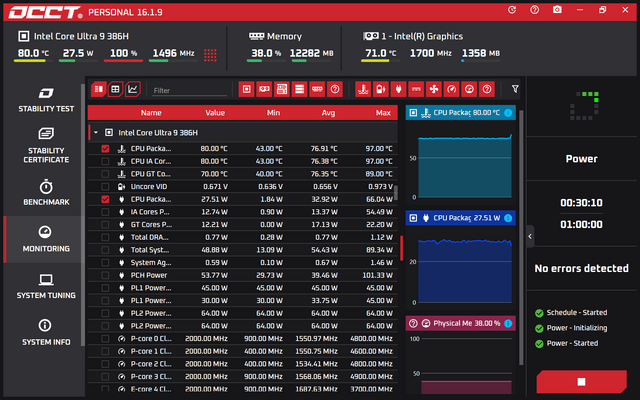Select the split table and graph view
This screenshot has width=640, height=400.
(98, 89)
